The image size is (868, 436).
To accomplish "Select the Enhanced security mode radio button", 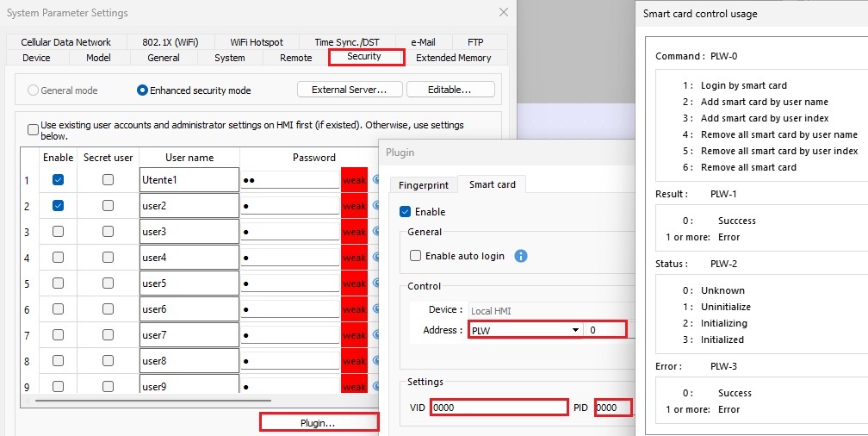I will point(143,90).
